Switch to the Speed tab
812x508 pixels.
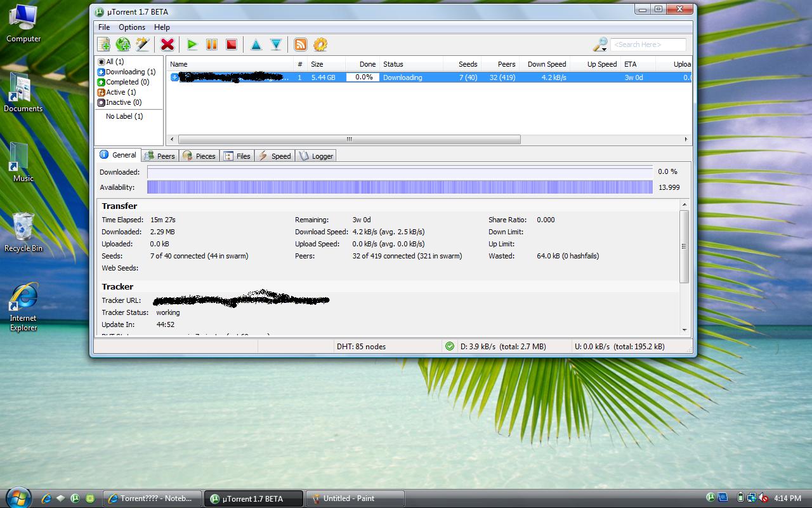275,156
